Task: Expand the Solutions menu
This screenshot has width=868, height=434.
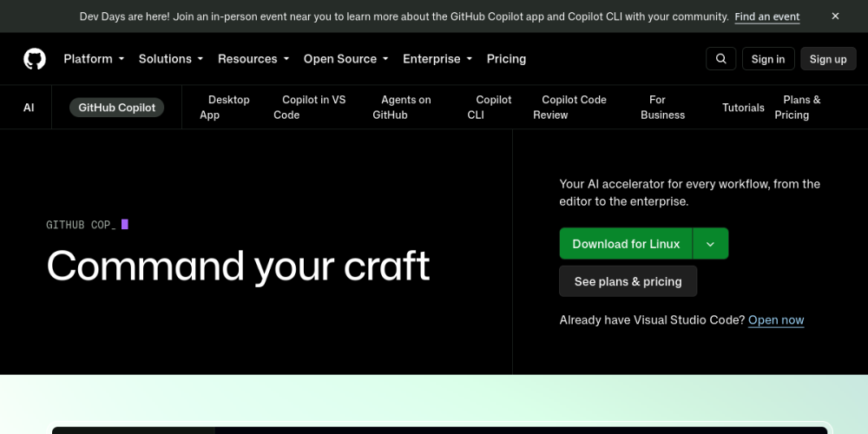Action: (170, 59)
